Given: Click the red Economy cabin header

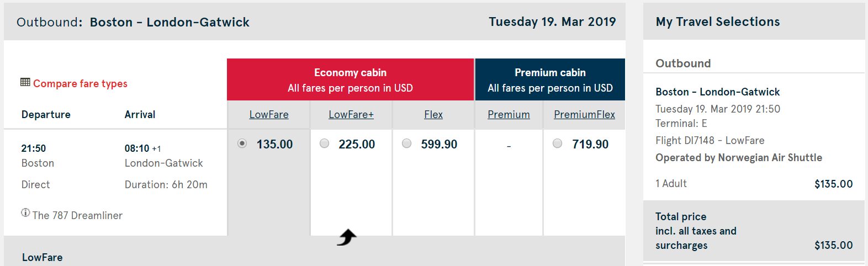Looking at the screenshot, I should point(350,79).
